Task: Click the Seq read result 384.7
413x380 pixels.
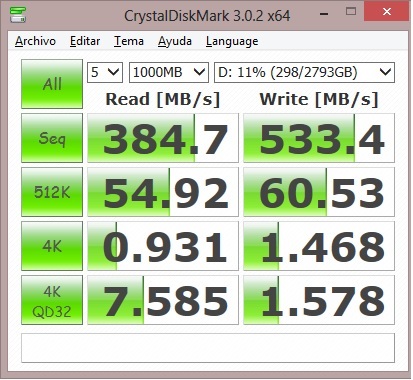Action: tap(163, 138)
